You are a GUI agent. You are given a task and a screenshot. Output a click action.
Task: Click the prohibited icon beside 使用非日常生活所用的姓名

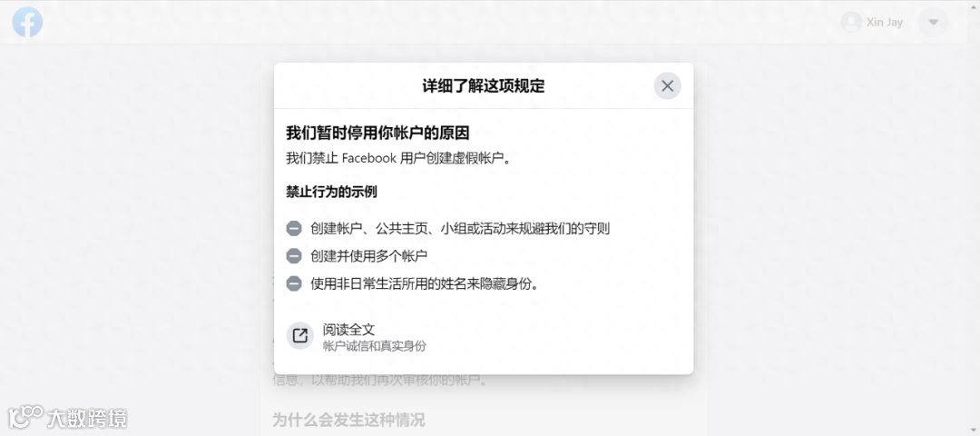pyautogui.click(x=294, y=283)
